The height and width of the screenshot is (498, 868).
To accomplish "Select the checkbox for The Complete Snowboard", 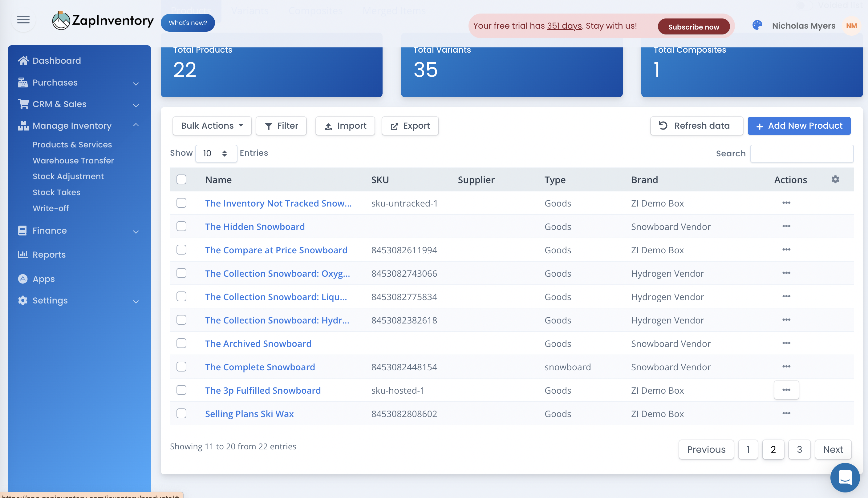I will [x=181, y=366].
